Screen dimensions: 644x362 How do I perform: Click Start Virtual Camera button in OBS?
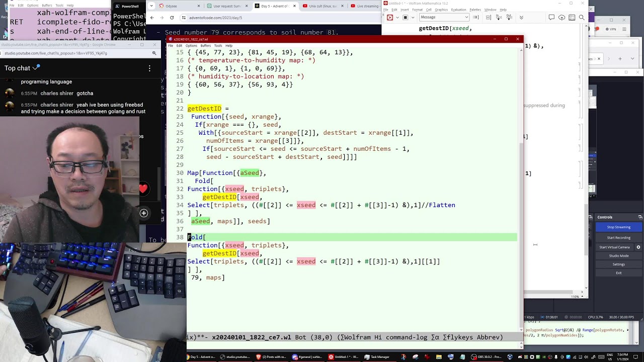pyautogui.click(x=614, y=247)
